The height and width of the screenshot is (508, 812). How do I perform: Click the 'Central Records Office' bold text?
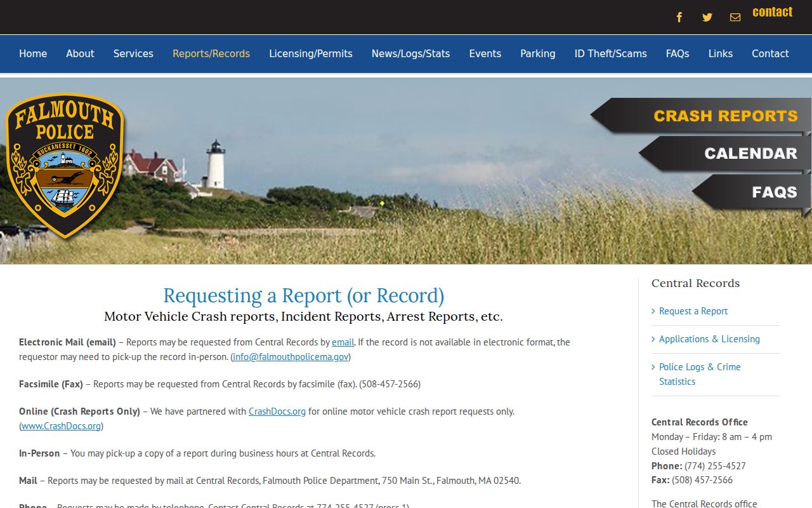coord(699,422)
